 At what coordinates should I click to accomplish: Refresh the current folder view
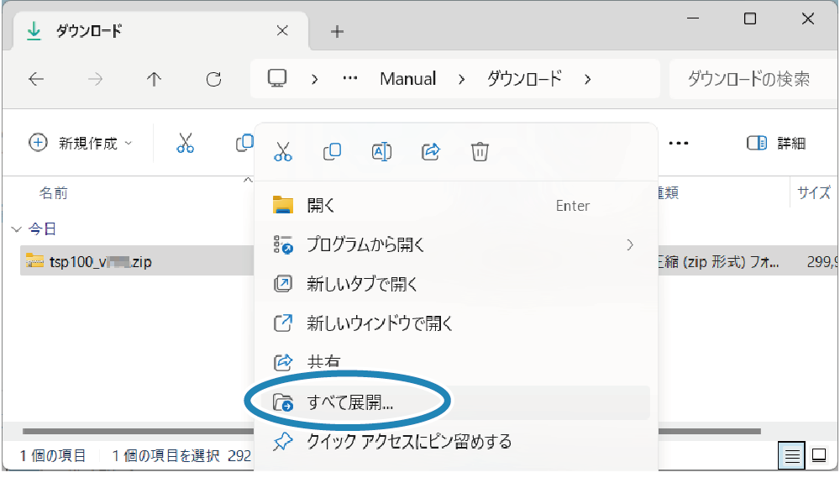pyautogui.click(x=214, y=79)
